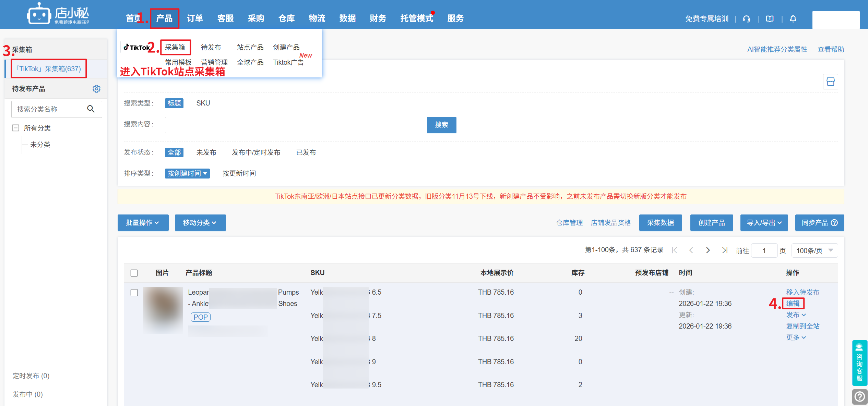Viewport: 868px width, 406px height.
Task: Jump to last page arrow
Action: [724, 250]
